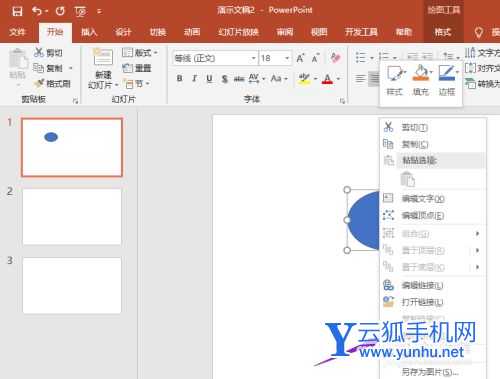
Task: Switch to the 插入 ribbon tab
Action: pos(89,32)
